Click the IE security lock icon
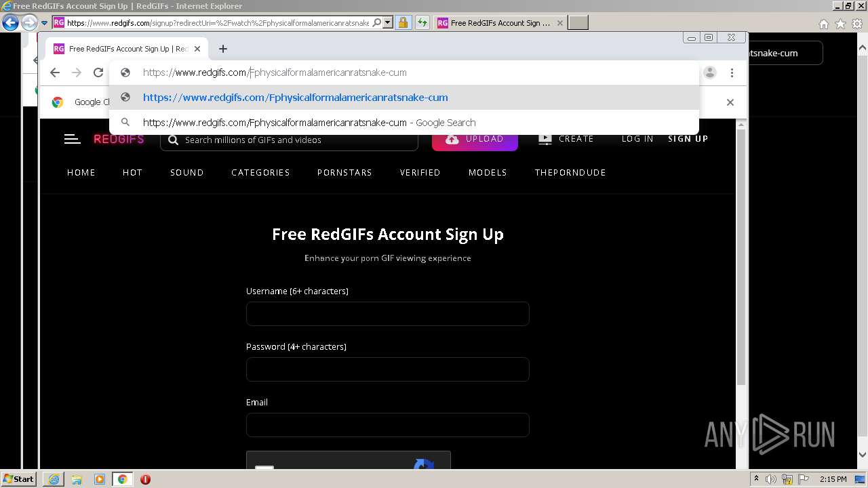868x488 pixels. 403,22
